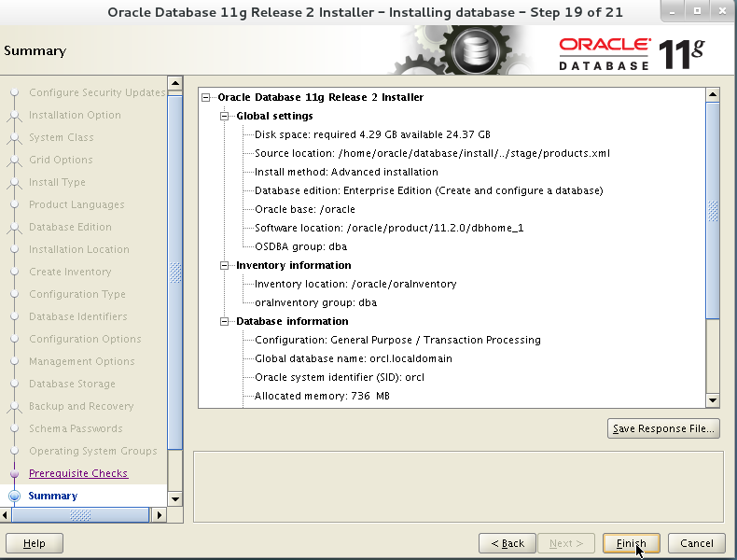Click Backup and Recovery step
Image resolution: width=737 pixels, height=560 pixels.
81,406
